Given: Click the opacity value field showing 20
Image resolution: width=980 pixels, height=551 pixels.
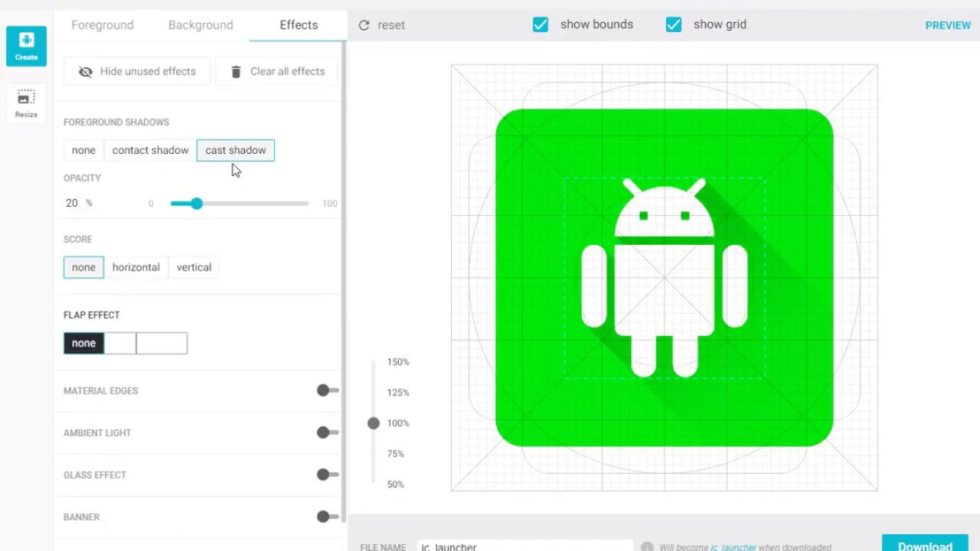Looking at the screenshot, I should point(72,203).
